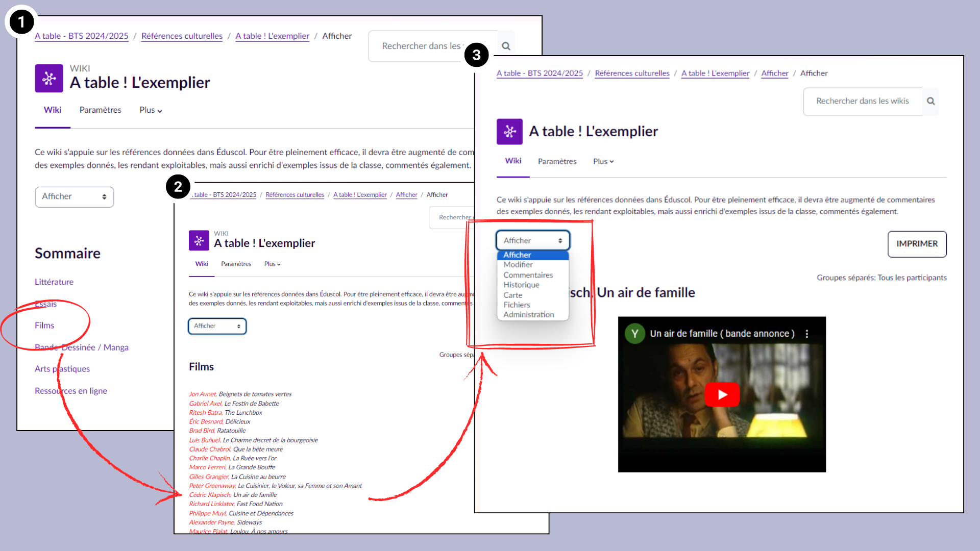Open the Afficher dropdown in panel 2
This screenshot has height=551, width=980.
tap(217, 326)
